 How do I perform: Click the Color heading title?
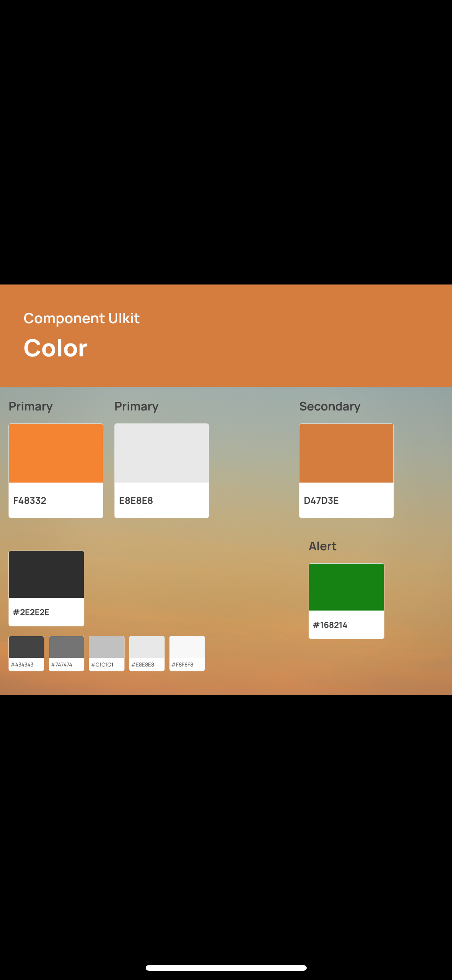[56, 348]
